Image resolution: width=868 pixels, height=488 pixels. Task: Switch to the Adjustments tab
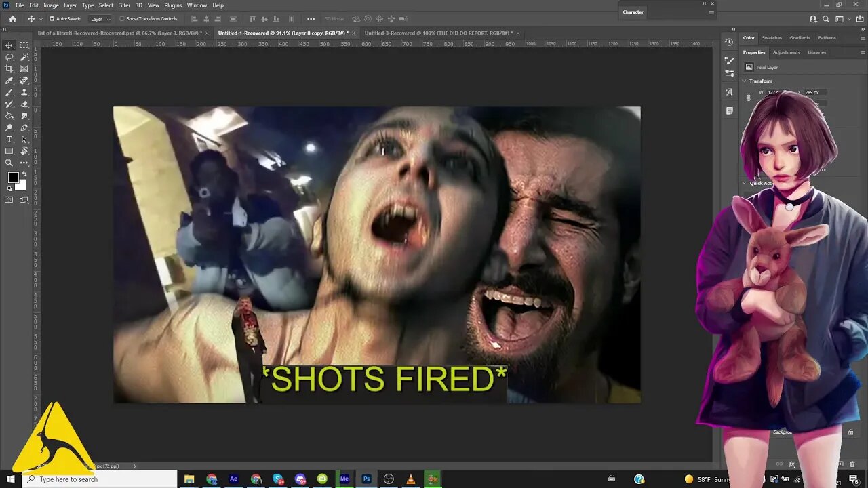pyautogui.click(x=786, y=52)
